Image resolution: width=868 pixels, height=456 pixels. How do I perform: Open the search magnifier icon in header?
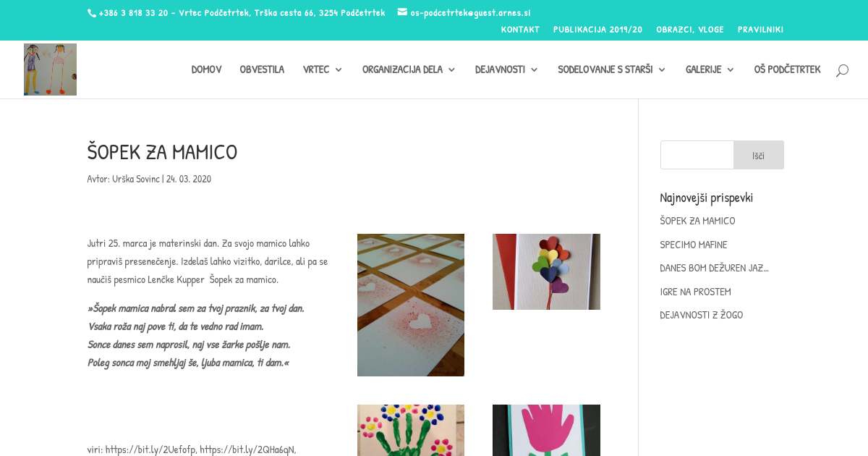[x=842, y=70]
